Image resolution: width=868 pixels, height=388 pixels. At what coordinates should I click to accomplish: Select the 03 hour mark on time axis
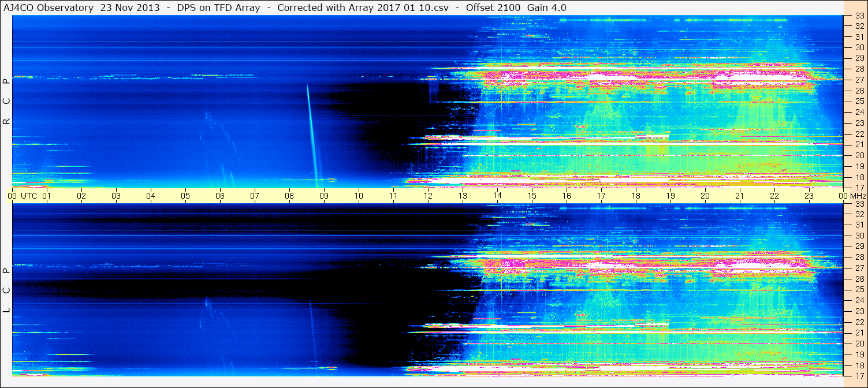[116, 196]
